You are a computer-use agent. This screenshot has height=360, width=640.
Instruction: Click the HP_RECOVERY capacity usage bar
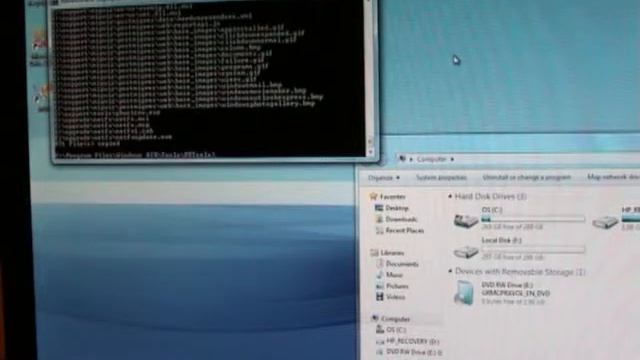pos(631,218)
